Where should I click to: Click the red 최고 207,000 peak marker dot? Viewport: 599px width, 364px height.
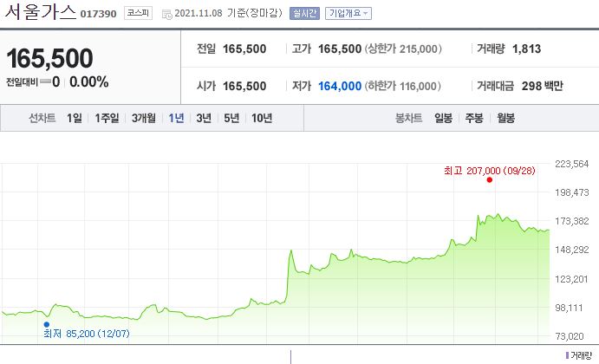(x=490, y=180)
